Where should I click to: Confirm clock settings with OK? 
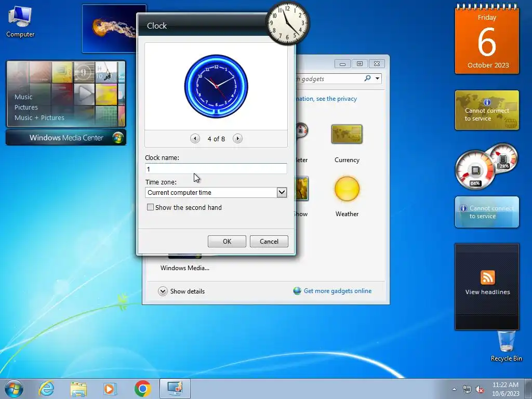[x=227, y=241]
